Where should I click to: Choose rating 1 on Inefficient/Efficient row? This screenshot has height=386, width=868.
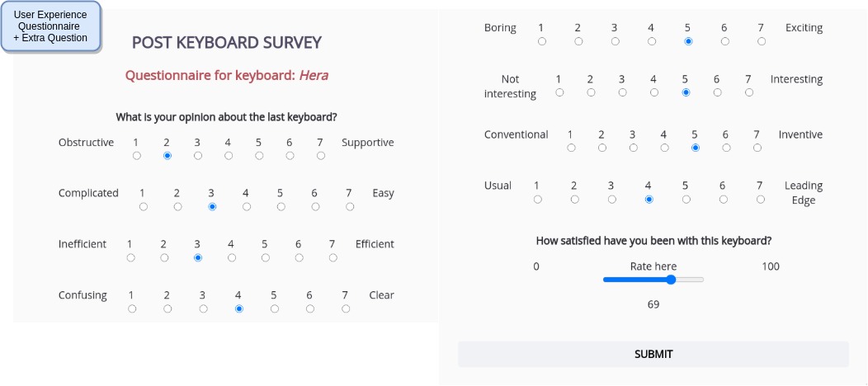131,257
